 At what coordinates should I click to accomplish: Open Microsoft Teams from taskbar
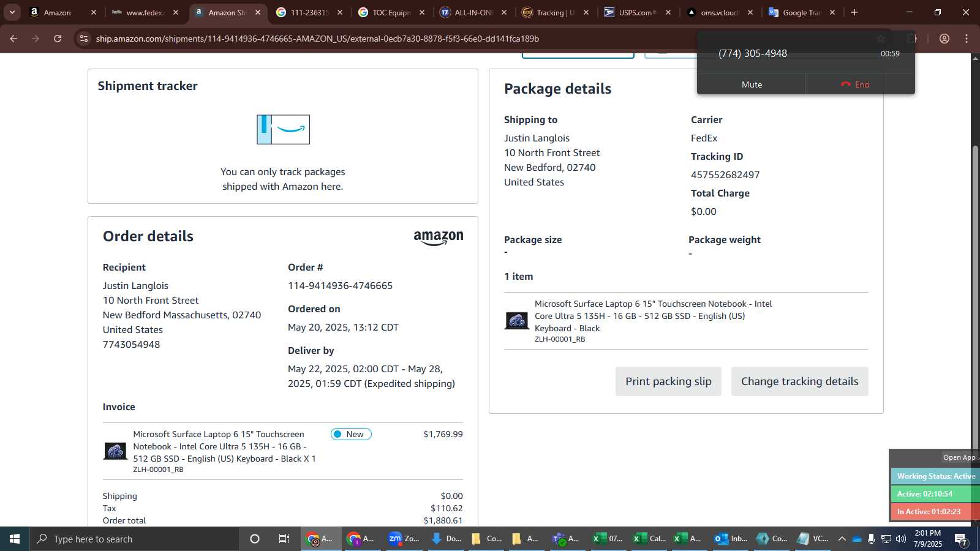(565, 539)
